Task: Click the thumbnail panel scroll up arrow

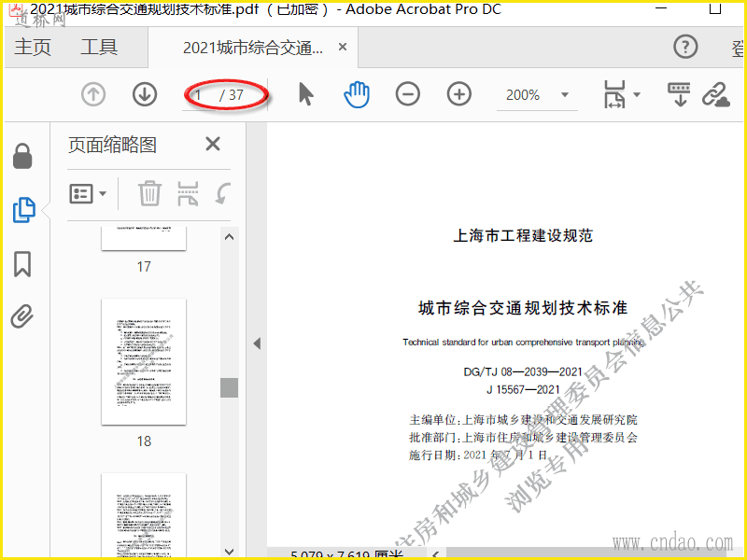Action: click(x=229, y=237)
